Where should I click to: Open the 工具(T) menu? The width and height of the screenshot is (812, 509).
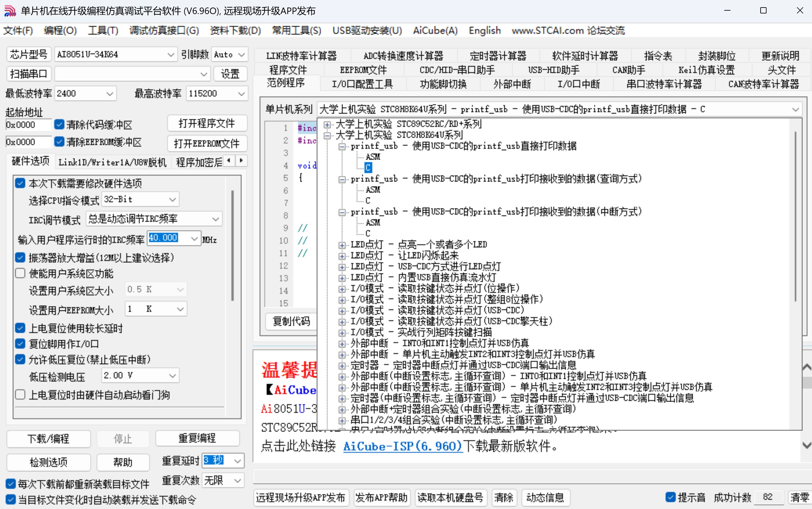coord(102,30)
